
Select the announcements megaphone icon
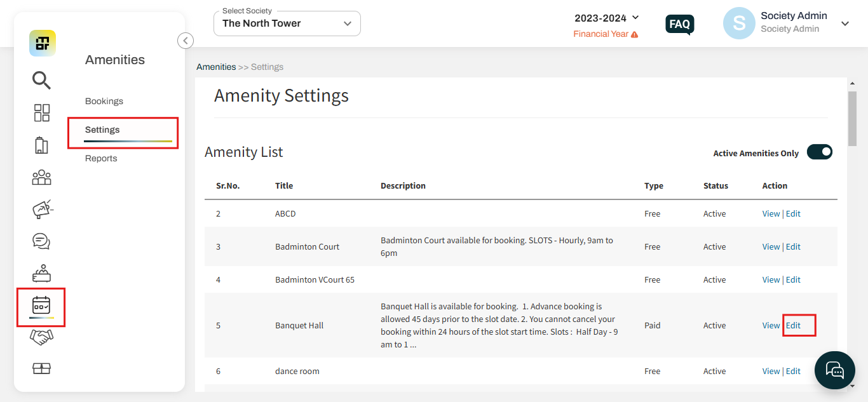tap(41, 209)
